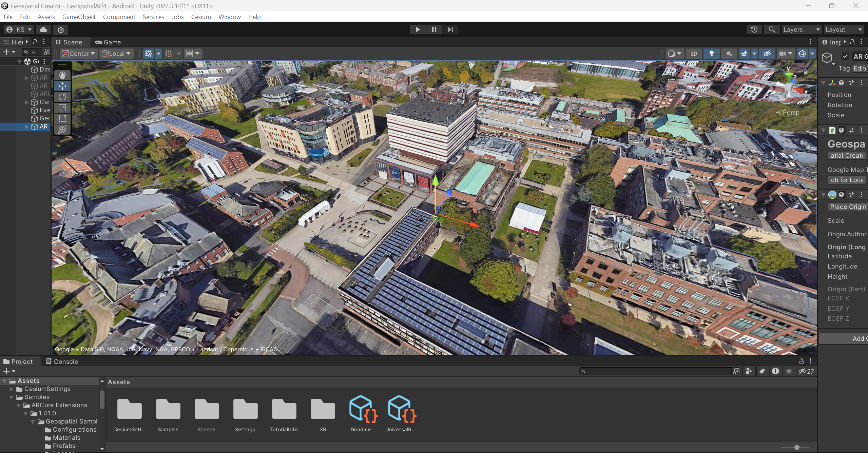Open the draw mode shading dropdown
This screenshot has width=868, height=453.
(674, 54)
